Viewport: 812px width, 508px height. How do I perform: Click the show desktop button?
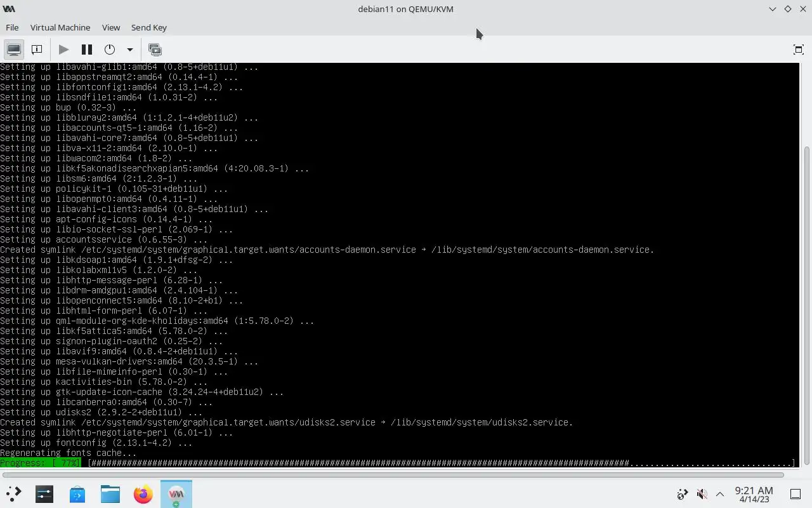click(x=796, y=494)
